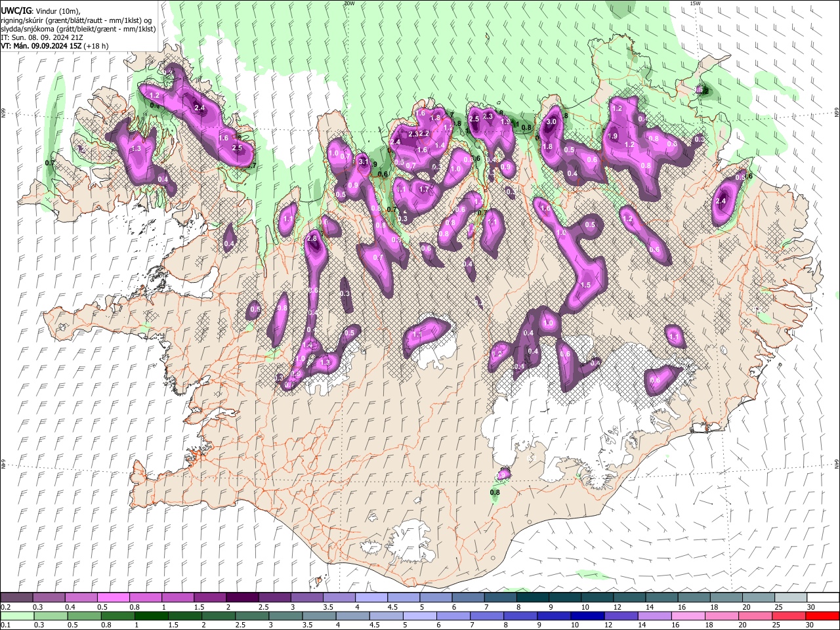
Task: Click the '20W' longitude label at the top edge
Action: [x=349, y=3]
